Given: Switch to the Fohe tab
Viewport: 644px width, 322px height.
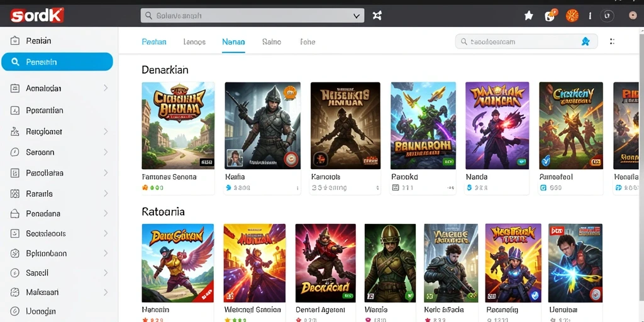Looking at the screenshot, I should coord(308,42).
